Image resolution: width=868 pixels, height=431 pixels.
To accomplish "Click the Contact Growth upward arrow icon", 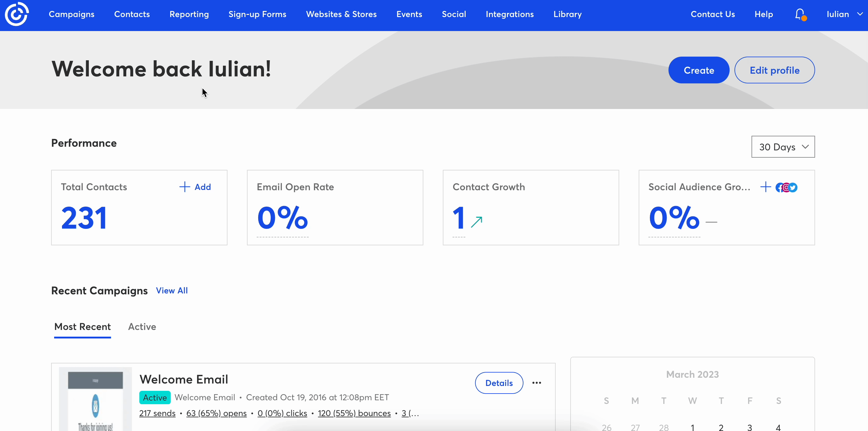I will pos(477,222).
